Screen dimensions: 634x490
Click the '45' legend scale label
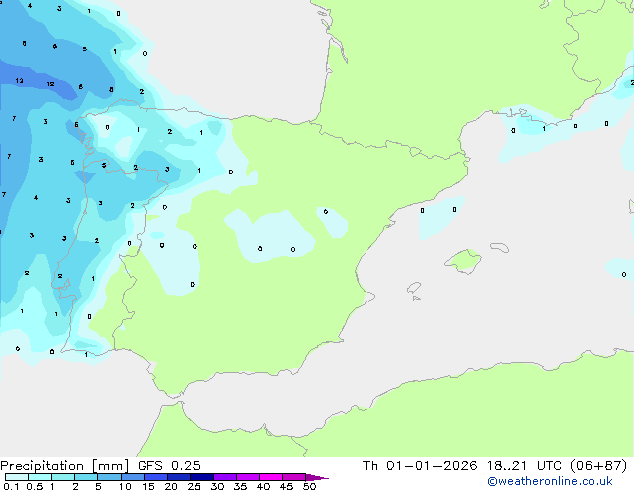click(286, 486)
